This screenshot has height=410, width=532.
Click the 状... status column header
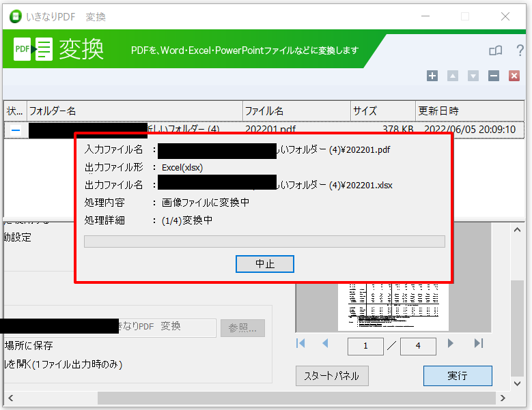[x=15, y=111]
